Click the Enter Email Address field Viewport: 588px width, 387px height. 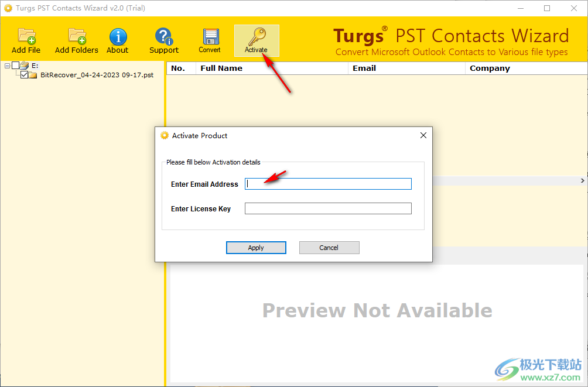pyautogui.click(x=328, y=184)
